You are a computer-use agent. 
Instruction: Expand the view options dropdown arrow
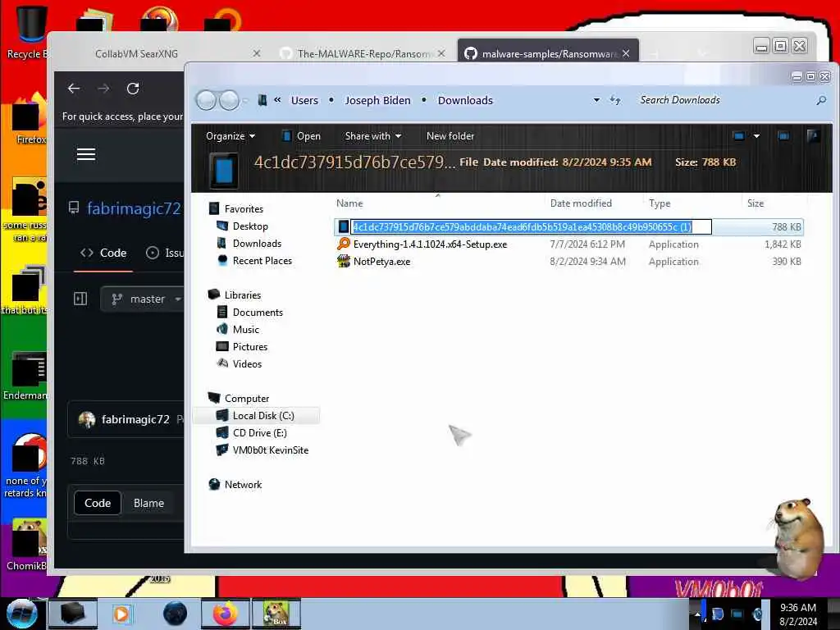pyautogui.click(x=756, y=136)
